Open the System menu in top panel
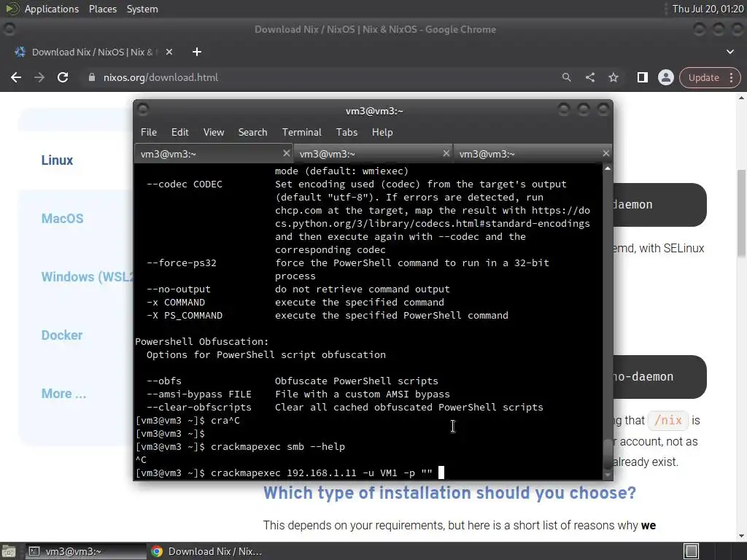Viewport: 747px width, 560px height. [142, 9]
